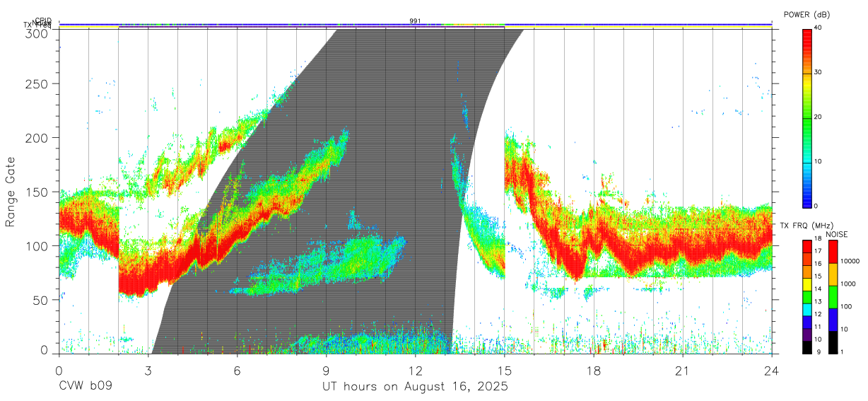The width and height of the screenshot is (868, 401).
Task: Click the 6 tick on UT hours axis
Action: [237, 371]
